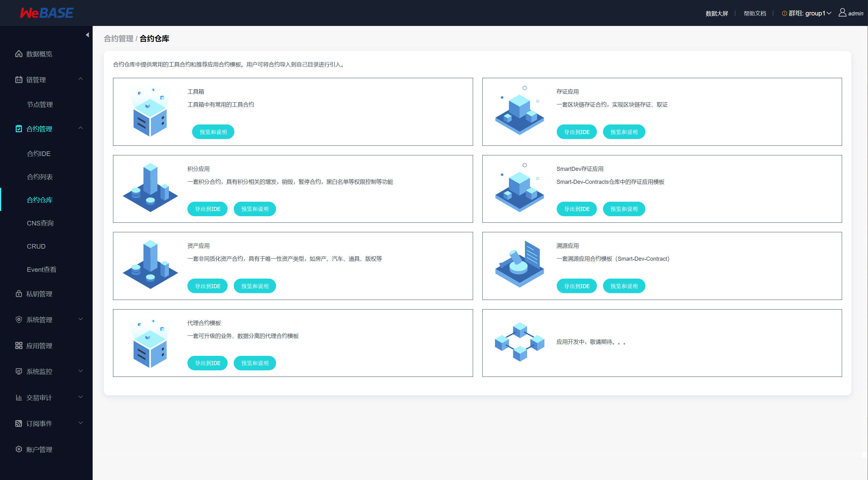Open the 数据大屏 link in header
Screen dimensions: 868x480
[717, 14]
